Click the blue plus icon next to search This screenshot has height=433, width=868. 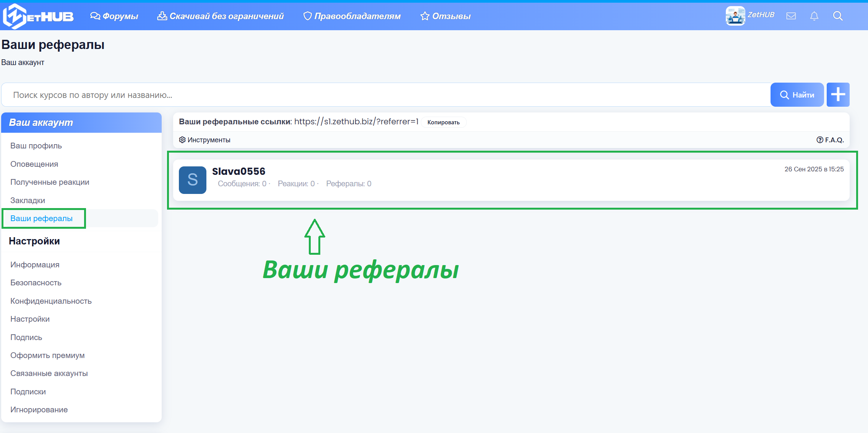[x=838, y=94]
